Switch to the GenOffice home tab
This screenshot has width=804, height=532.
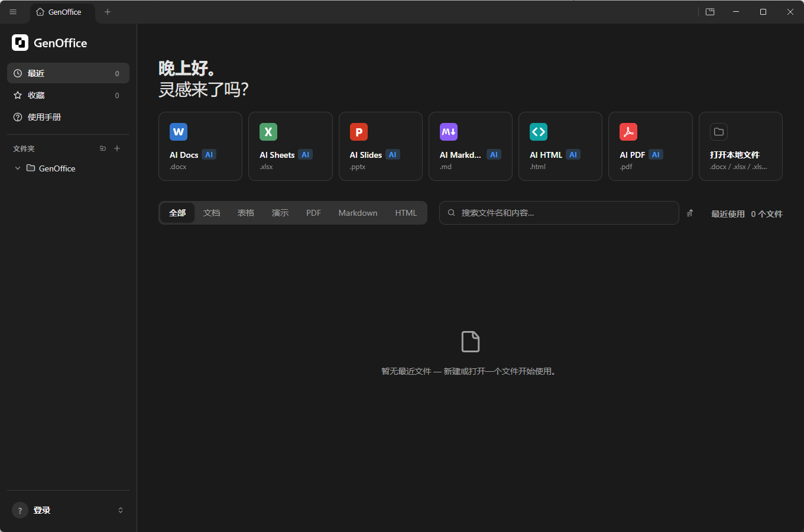[x=62, y=12]
